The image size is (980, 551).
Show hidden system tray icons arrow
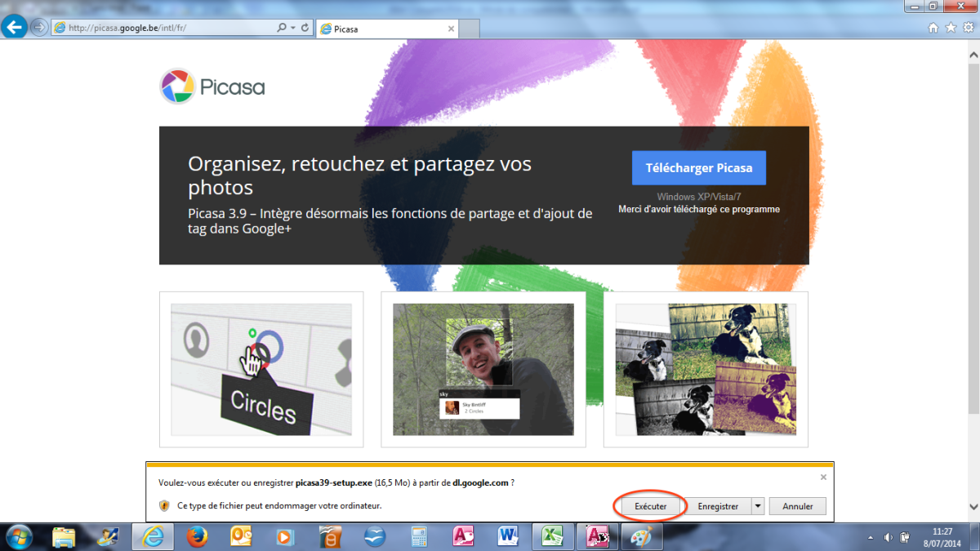coord(871,537)
